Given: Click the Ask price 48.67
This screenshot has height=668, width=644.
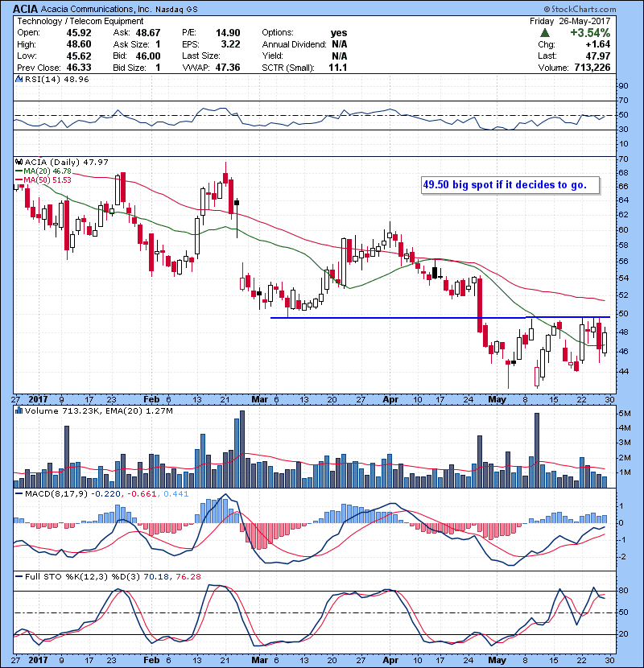Looking at the screenshot, I should (x=148, y=33).
